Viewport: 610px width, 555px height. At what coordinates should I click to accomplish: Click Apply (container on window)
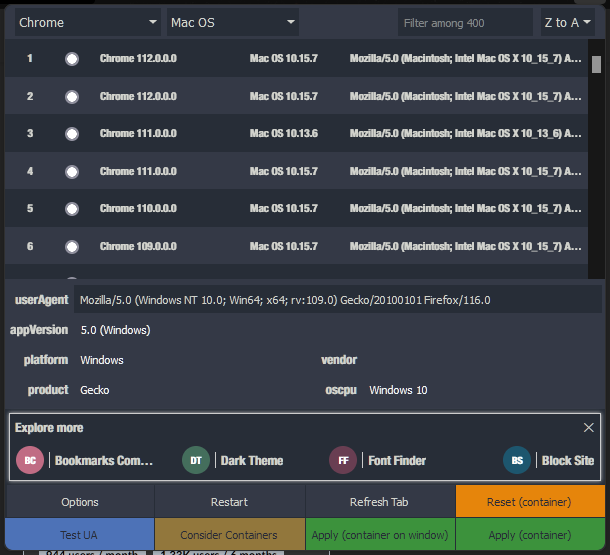click(380, 535)
